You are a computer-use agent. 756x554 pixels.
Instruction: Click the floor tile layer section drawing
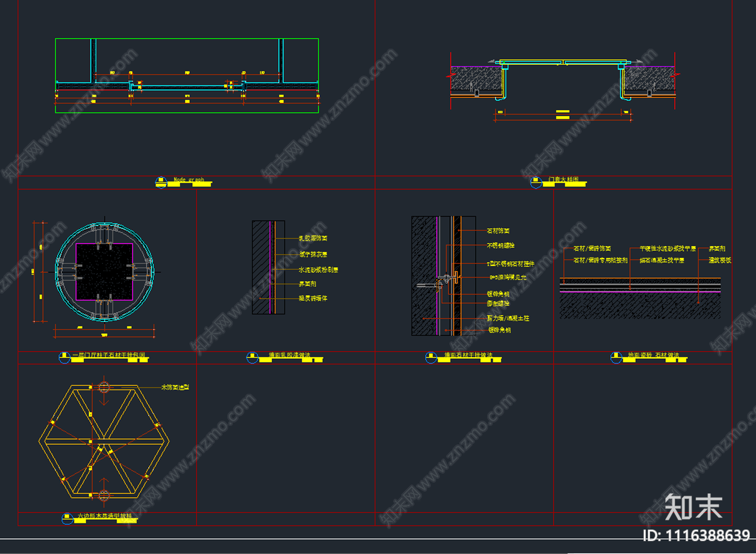click(x=640, y=298)
